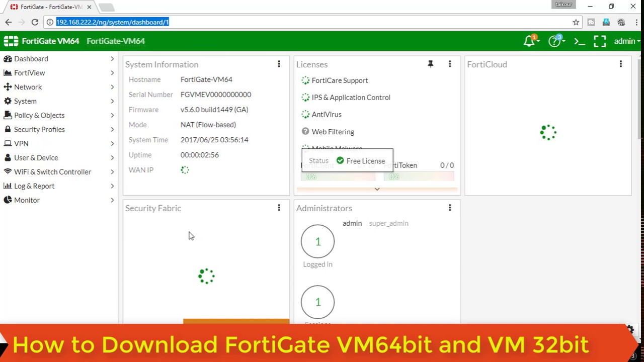Expand the Dashboard chevron arrow
This screenshot has width=644, height=362.
tap(112, 59)
